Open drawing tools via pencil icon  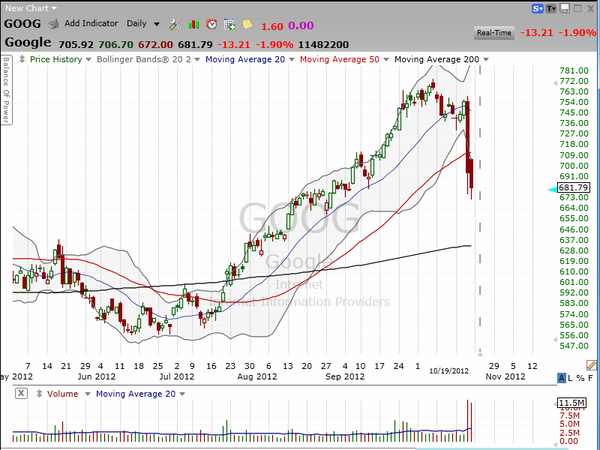(591, 365)
